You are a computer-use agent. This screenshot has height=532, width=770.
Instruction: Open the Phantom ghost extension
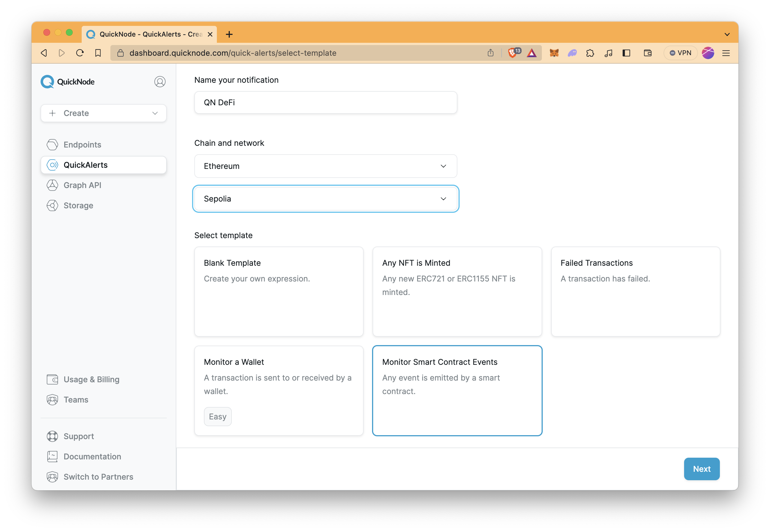572,53
